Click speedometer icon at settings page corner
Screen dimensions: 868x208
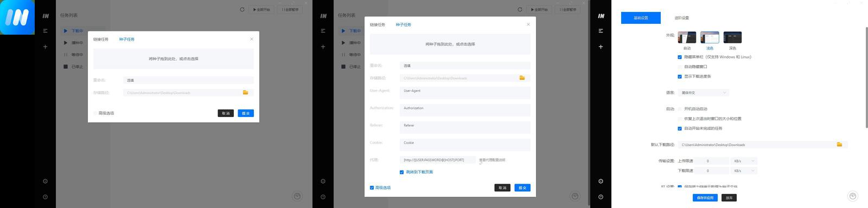(x=853, y=196)
